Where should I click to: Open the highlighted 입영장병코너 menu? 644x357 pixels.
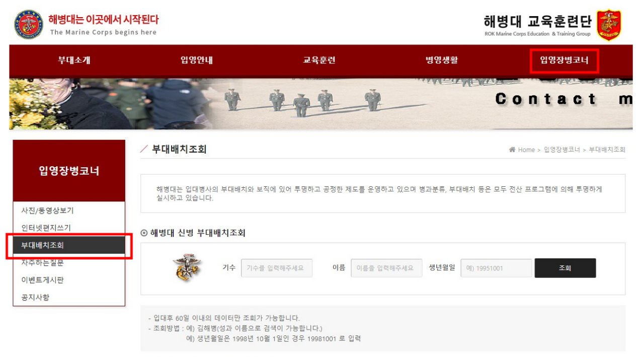563,60
